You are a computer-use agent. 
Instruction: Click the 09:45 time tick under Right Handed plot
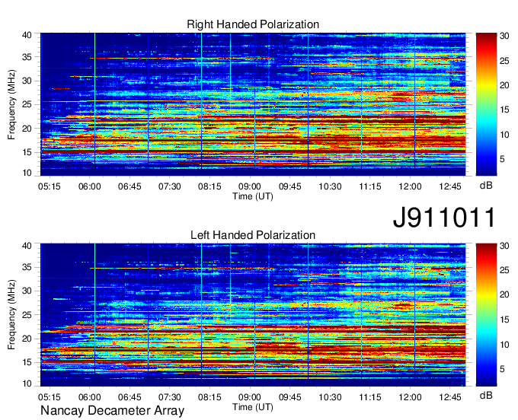click(x=289, y=186)
